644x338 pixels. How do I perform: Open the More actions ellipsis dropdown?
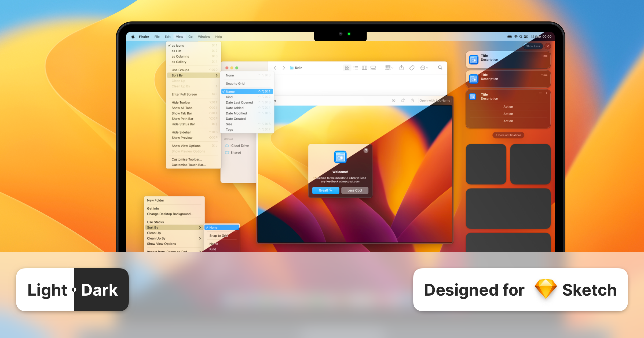pos(424,68)
